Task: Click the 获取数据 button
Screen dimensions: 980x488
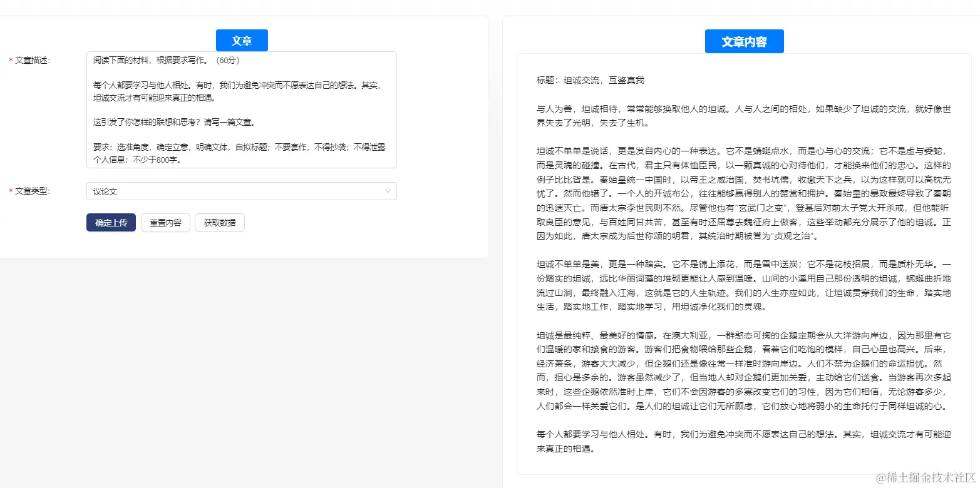Action: tap(220, 223)
